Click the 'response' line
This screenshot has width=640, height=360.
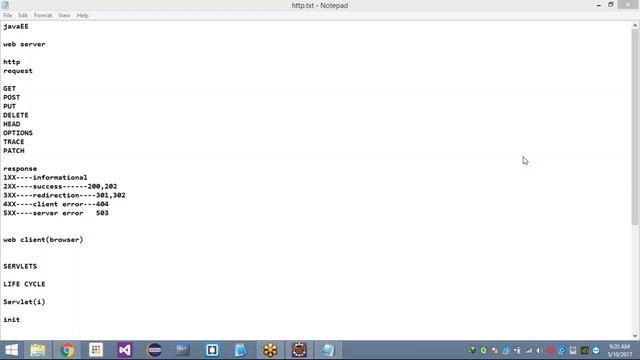click(20, 169)
